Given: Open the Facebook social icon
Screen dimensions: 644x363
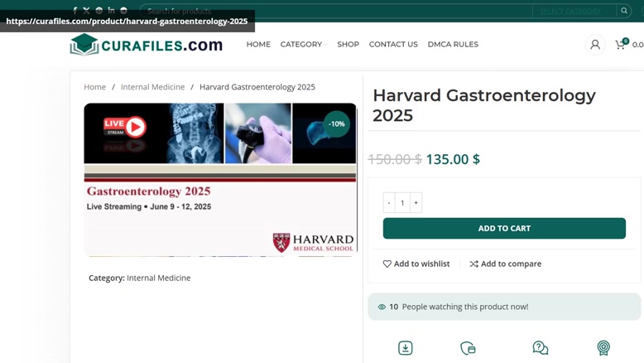Looking at the screenshot, I should [x=74, y=11].
